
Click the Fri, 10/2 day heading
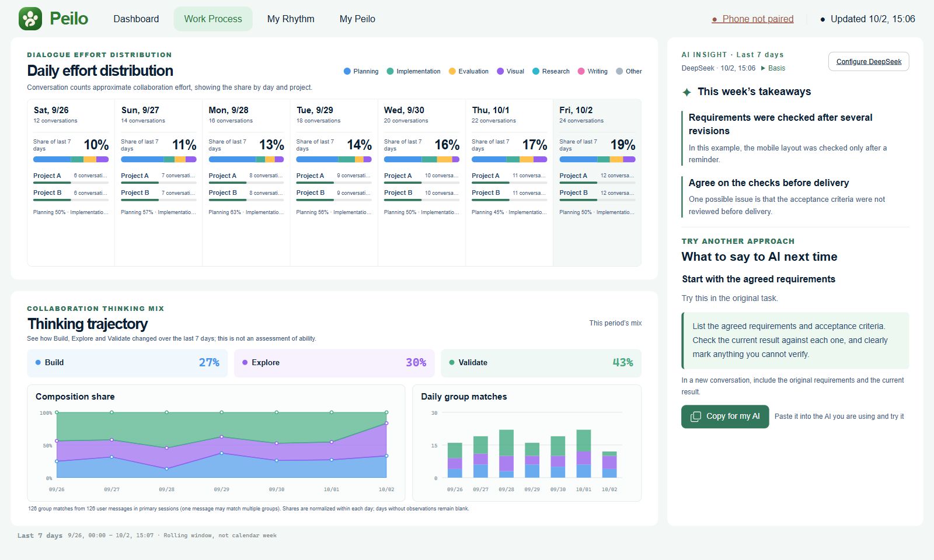(576, 110)
